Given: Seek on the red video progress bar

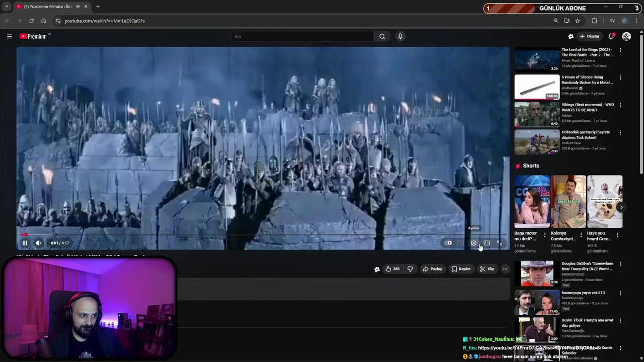Looking at the screenshot, I should click(263, 235).
